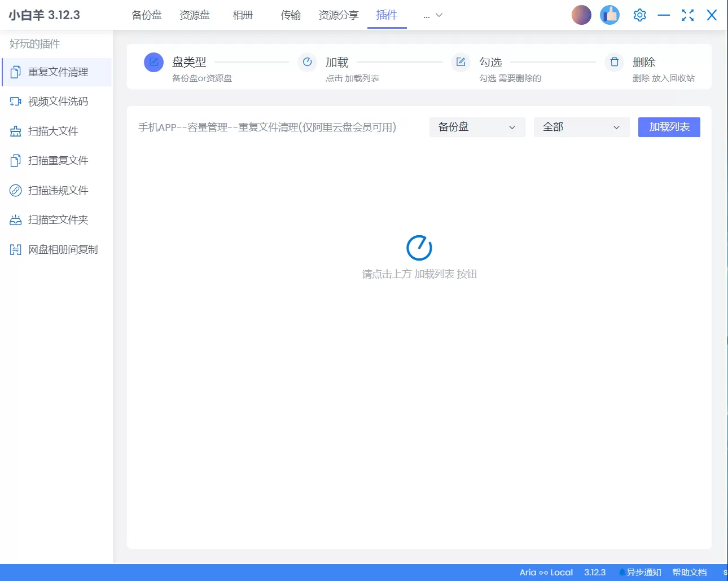
Task: Select the 扫描大文件 tool
Action: pyautogui.click(x=56, y=131)
